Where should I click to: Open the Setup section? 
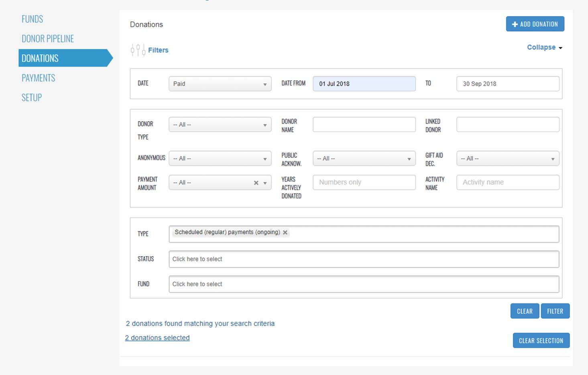point(32,98)
